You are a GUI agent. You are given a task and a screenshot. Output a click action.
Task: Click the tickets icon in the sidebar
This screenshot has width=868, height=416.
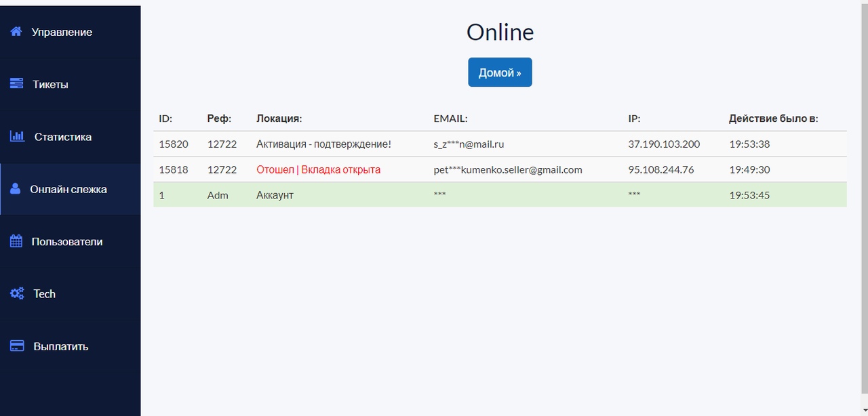17,84
